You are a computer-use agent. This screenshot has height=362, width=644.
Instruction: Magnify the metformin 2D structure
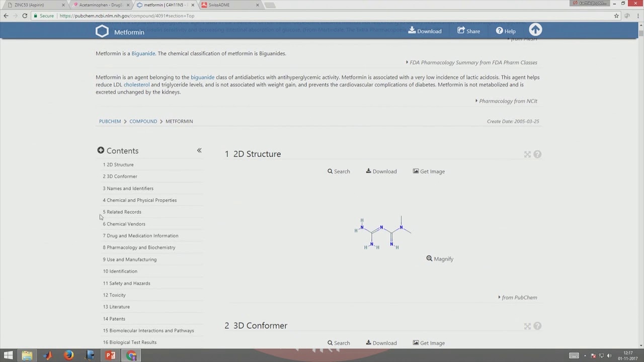440,259
